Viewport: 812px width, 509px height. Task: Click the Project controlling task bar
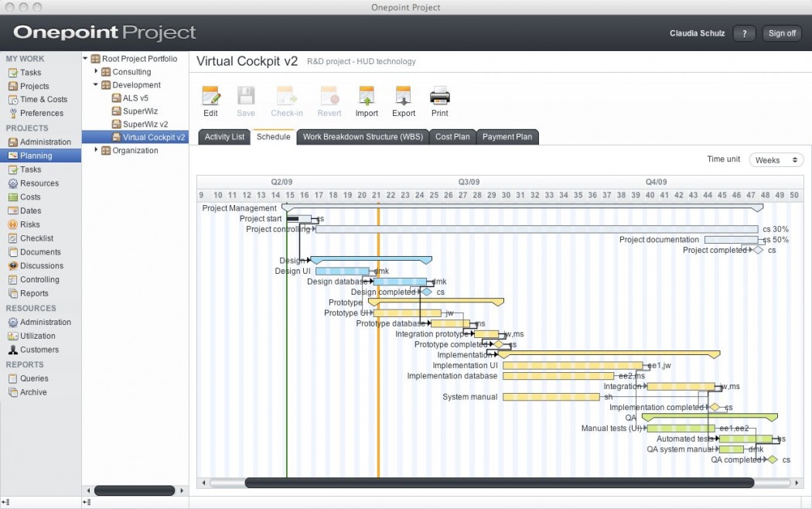(537, 229)
